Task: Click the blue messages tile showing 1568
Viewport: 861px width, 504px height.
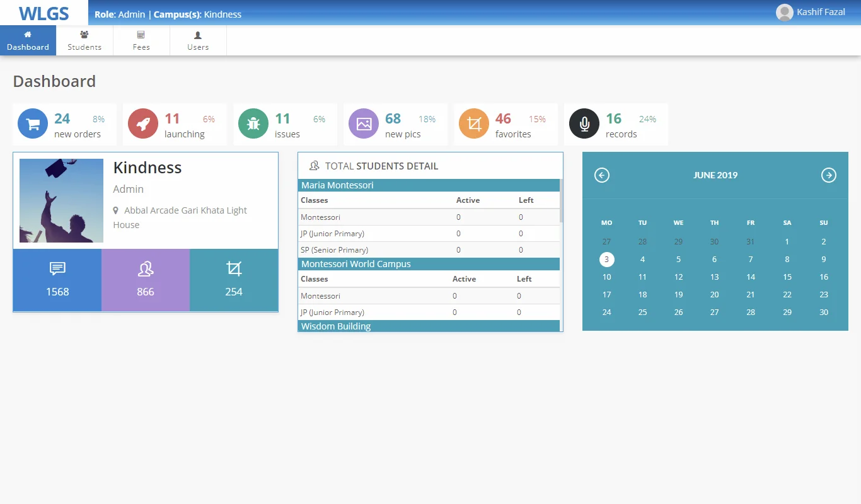Action: (57, 280)
